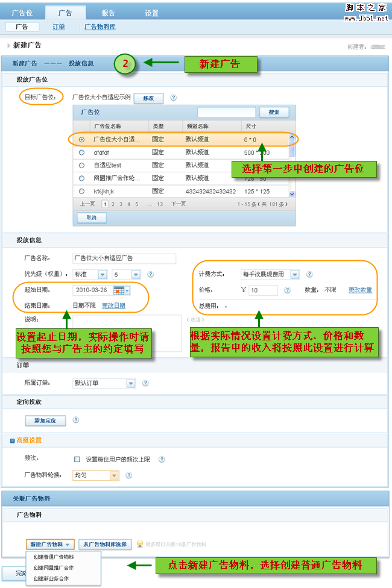The height and width of the screenshot is (588, 392).
Task: Click the 广告名称 input field
Action: (124, 258)
